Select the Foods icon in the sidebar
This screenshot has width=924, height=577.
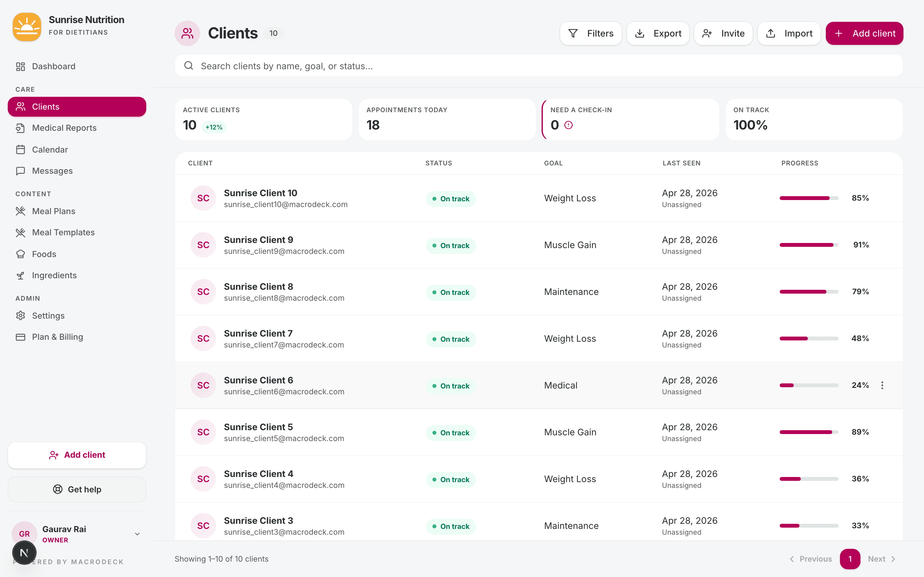pos(21,254)
